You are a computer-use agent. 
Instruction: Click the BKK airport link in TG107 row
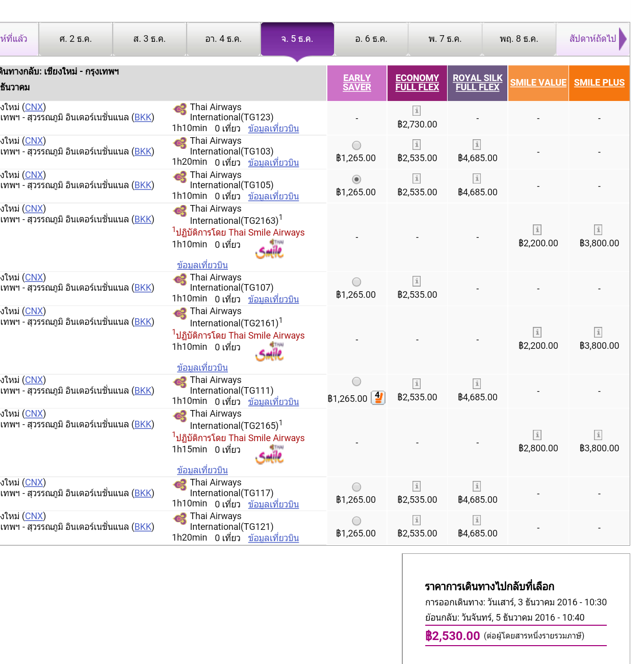[143, 288]
